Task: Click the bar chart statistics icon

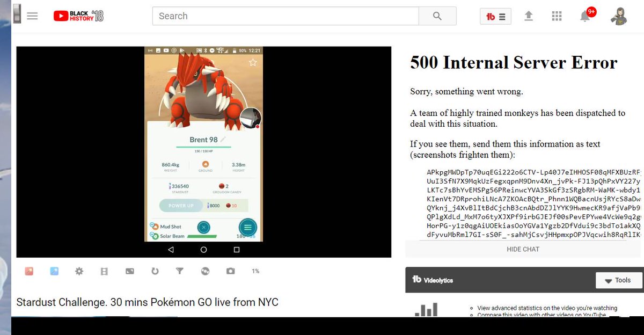Action: pyautogui.click(x=426, y=310)
